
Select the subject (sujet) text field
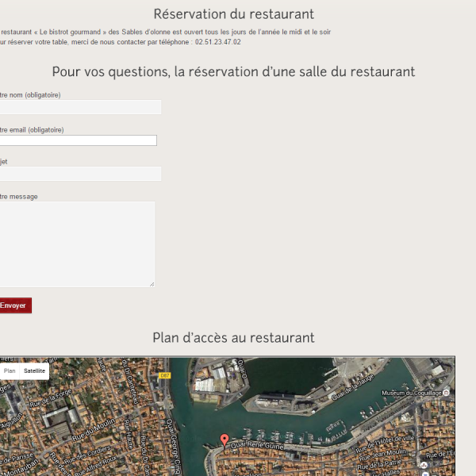click(79, 174)
